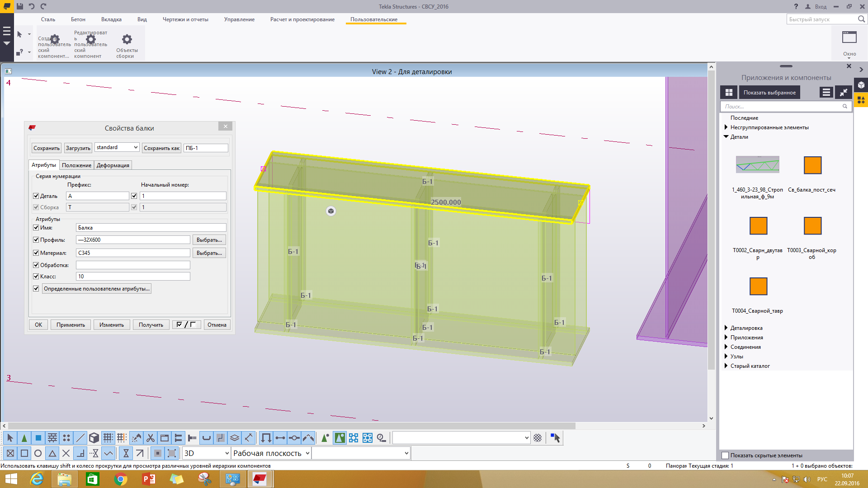
Task: Open the Рабочая плоскость dropdown
Action: (x=271, y=453)
